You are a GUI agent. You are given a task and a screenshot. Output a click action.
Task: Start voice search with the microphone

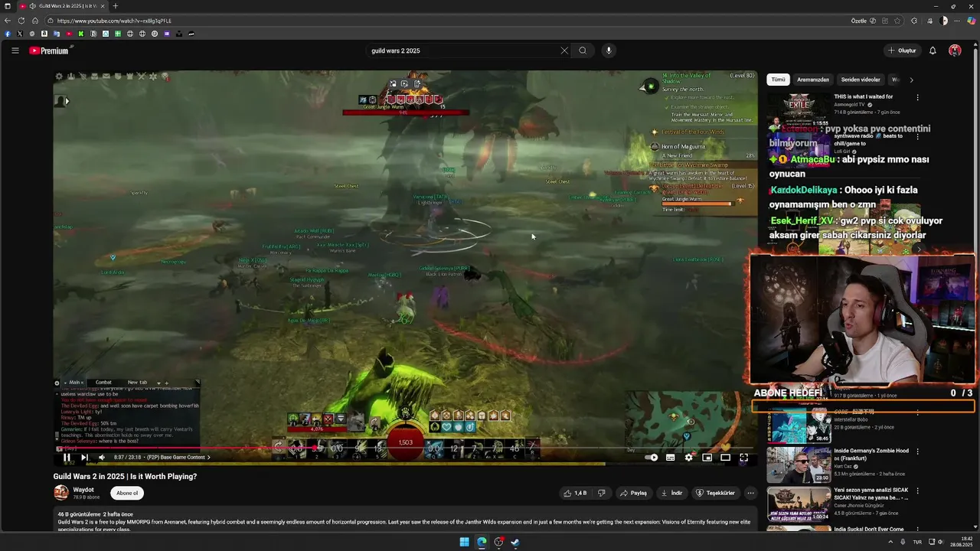609,51
